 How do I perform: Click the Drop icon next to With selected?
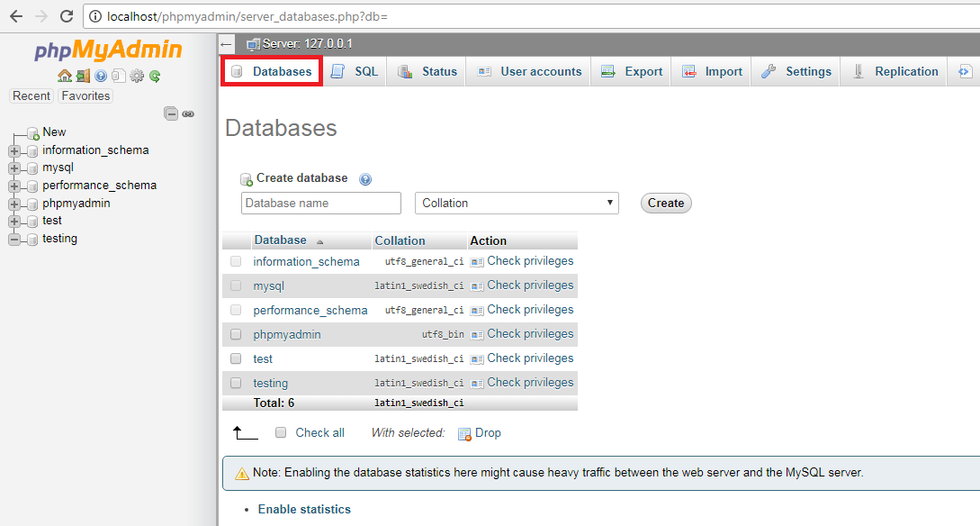[x=464, y=434]
